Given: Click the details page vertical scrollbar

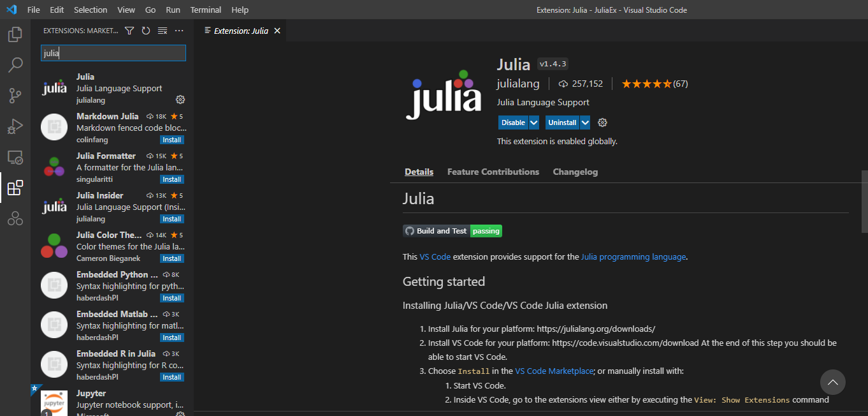Looking at the screenshot, I should (x=864, y=201).
